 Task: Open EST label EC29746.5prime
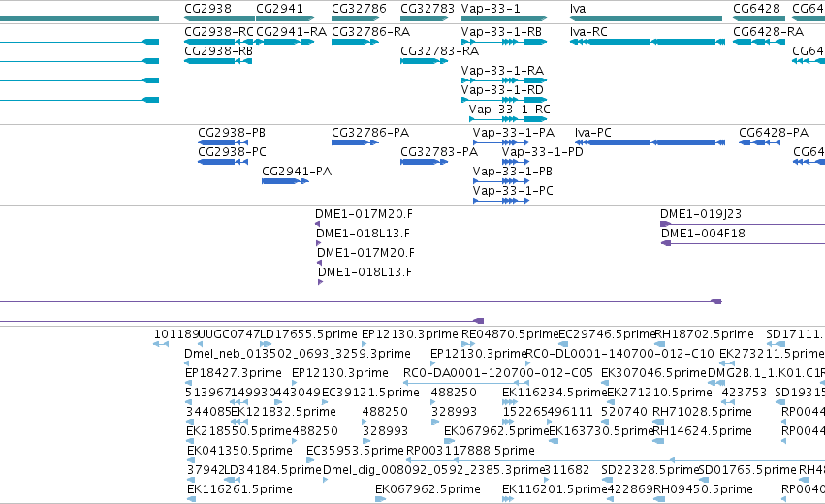(x=606, y=334)
